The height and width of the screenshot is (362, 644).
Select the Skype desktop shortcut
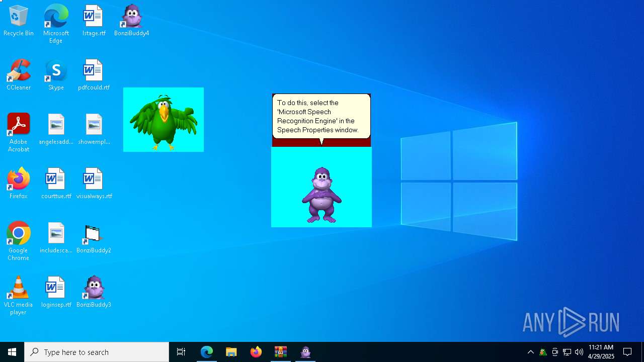(x=56, y=75)
